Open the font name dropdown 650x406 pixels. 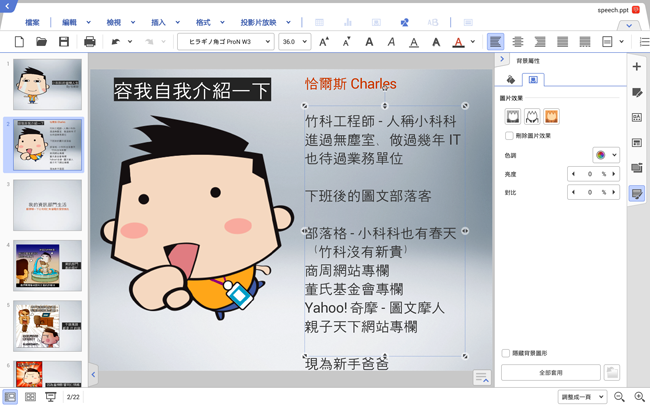225,42
